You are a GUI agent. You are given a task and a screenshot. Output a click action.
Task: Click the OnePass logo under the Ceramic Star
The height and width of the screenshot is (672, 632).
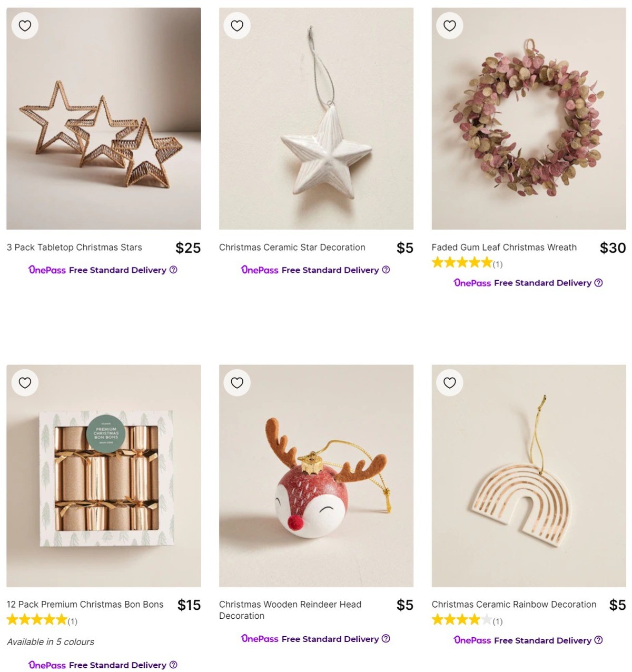coord(259,270)
